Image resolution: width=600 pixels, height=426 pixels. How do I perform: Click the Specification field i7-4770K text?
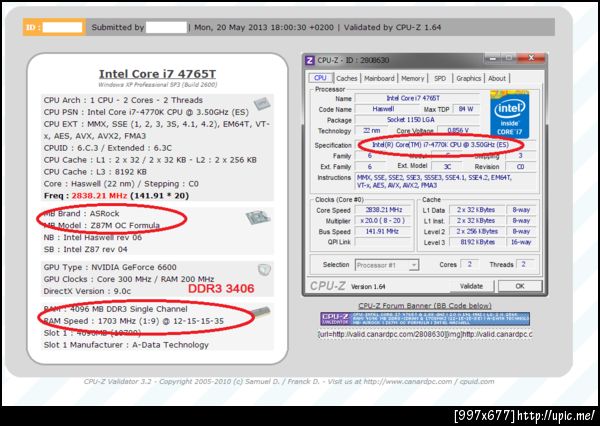(x=440, y=145)
